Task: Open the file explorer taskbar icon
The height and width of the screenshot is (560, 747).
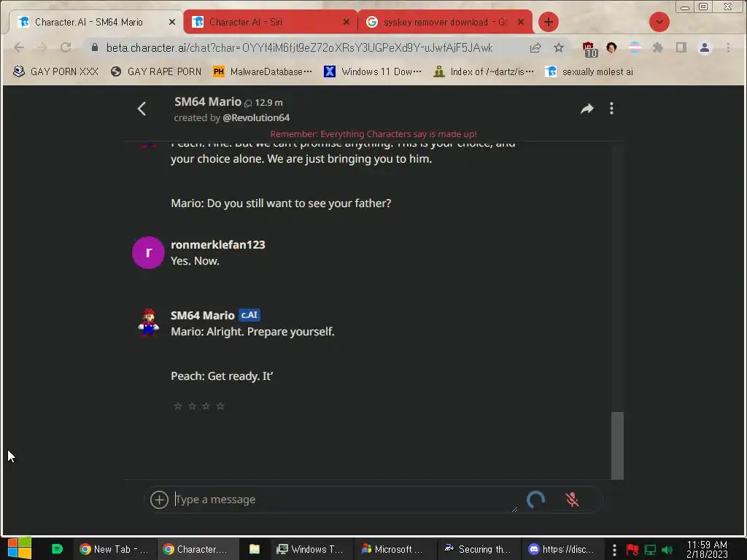Action: (255, 549)
